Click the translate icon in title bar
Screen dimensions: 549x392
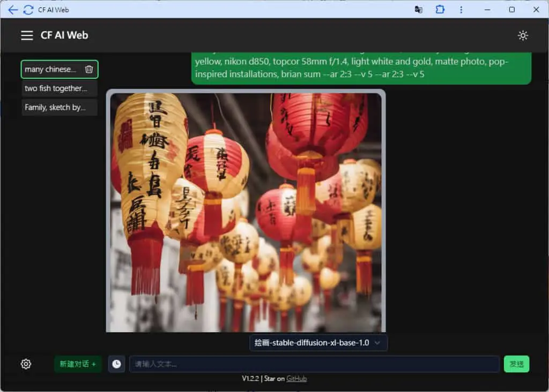(x=418, y=10)
